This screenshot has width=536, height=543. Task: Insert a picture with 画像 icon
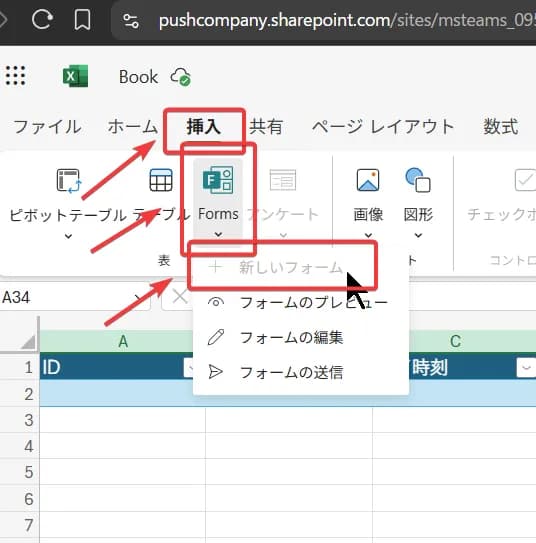(x=368, y=180)
